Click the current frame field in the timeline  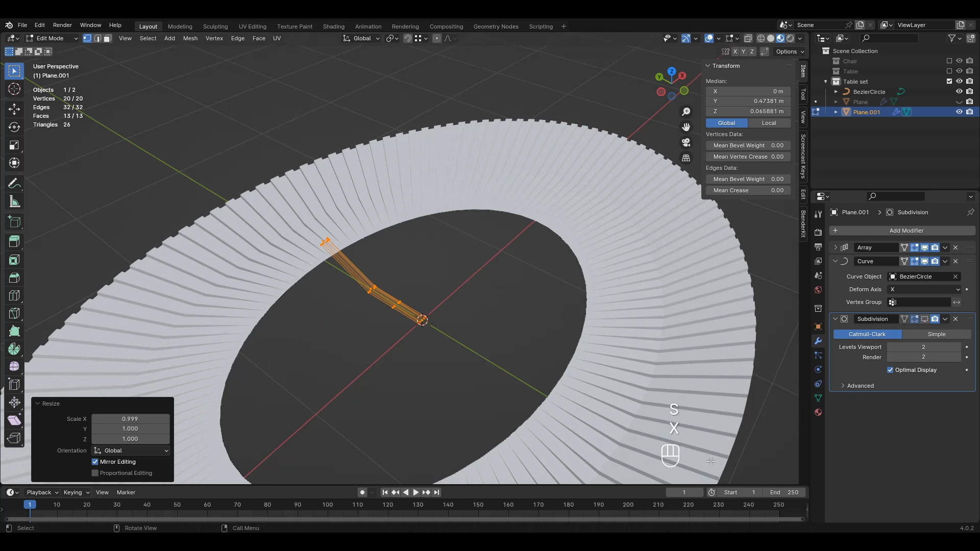(684, 492)
